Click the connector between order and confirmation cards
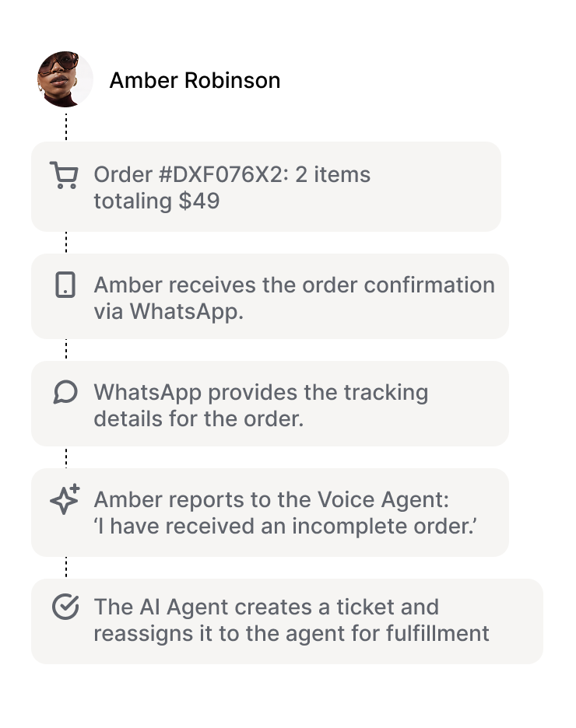 66,242
